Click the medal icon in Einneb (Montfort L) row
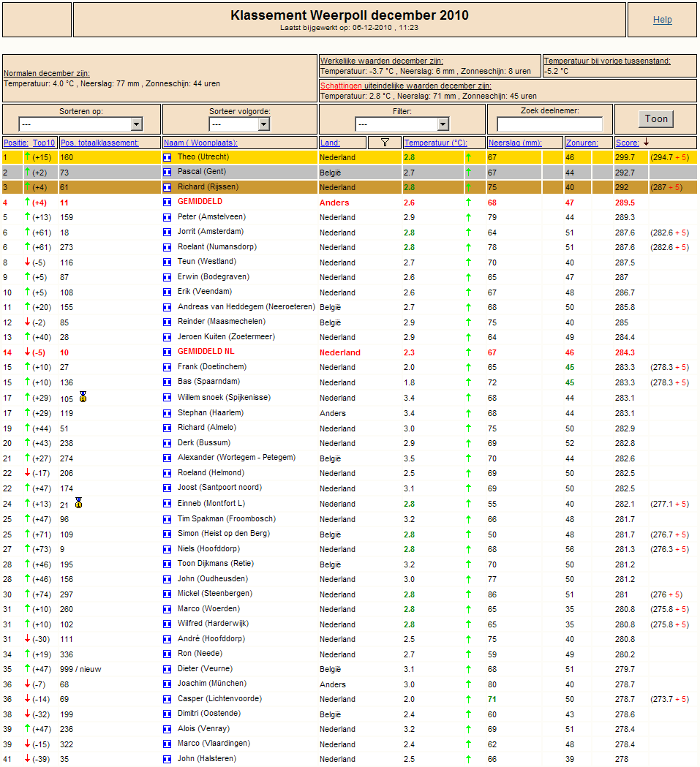The width and height of the screenshot is (700, 767). coord(78,503)
